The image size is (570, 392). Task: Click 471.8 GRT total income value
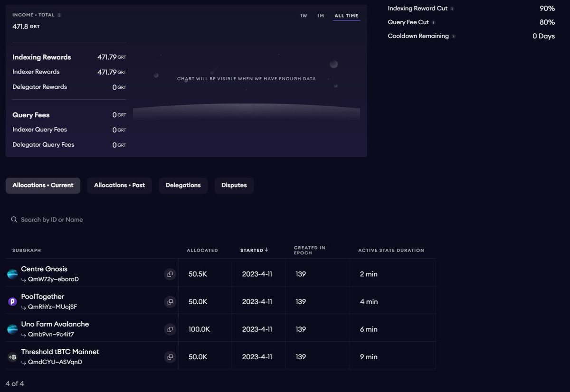26,27
